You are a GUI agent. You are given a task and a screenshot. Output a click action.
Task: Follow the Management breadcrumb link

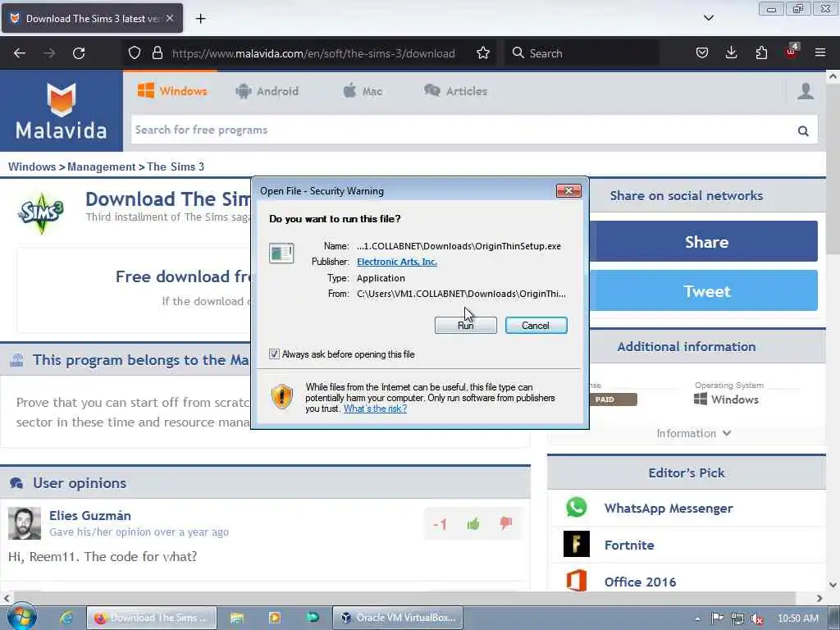click(x=101, y=167)
